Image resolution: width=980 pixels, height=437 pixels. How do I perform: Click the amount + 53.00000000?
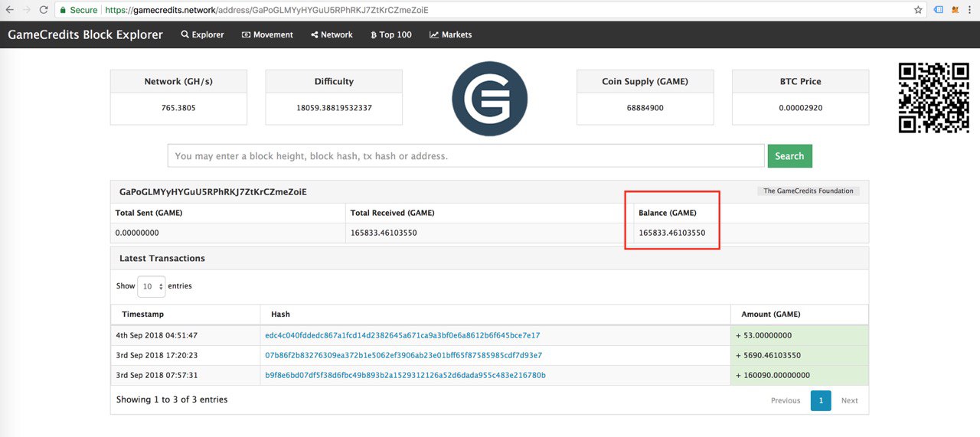pos(764,335)
